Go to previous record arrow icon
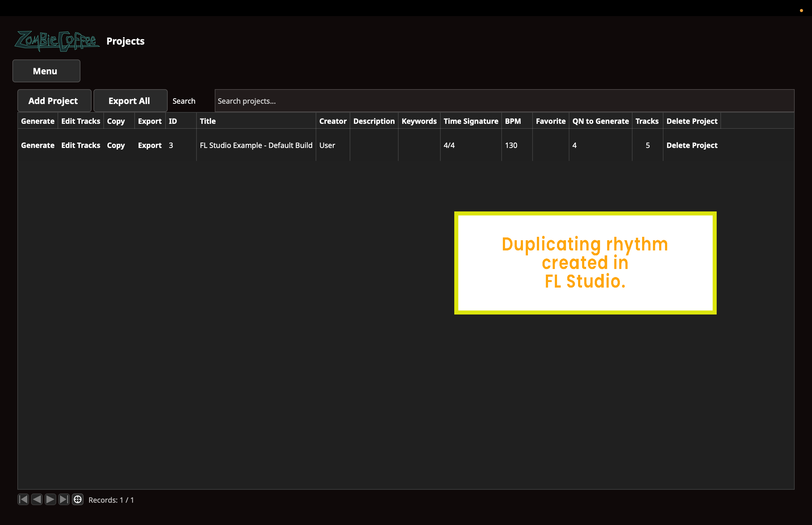This screenshot has width=812, height=525. (37, 499)
